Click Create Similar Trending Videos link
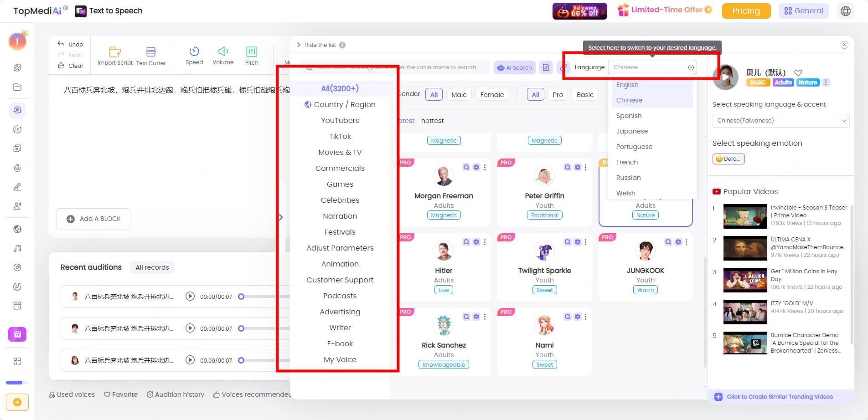 (780, 397)
